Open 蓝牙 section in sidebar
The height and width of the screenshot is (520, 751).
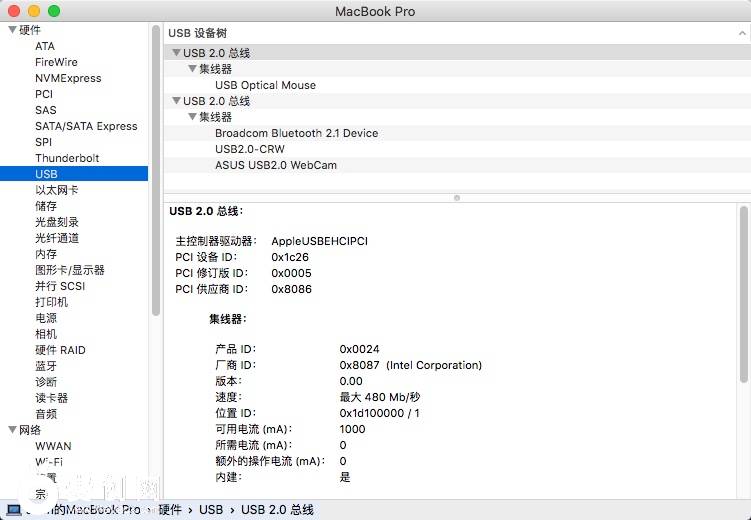click(x=46, y=366)
